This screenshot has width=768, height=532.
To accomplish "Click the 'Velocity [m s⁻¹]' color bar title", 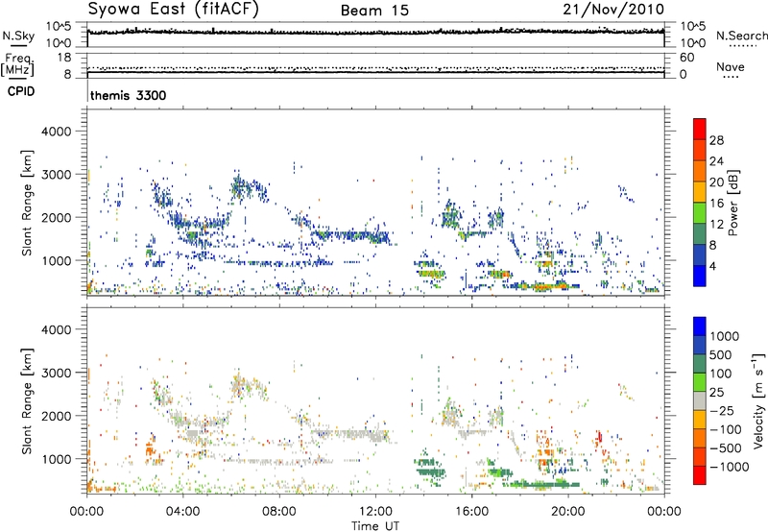I will [x=758, y=400].
